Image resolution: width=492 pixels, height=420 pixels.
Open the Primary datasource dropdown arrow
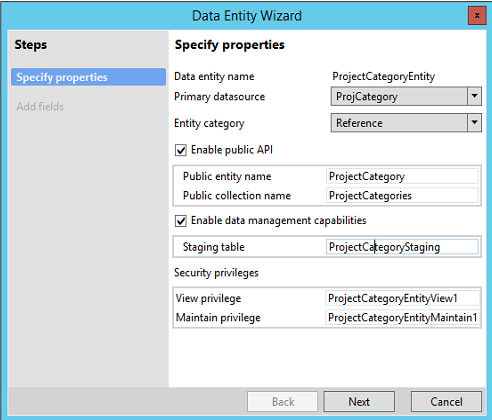click(474, 96)
